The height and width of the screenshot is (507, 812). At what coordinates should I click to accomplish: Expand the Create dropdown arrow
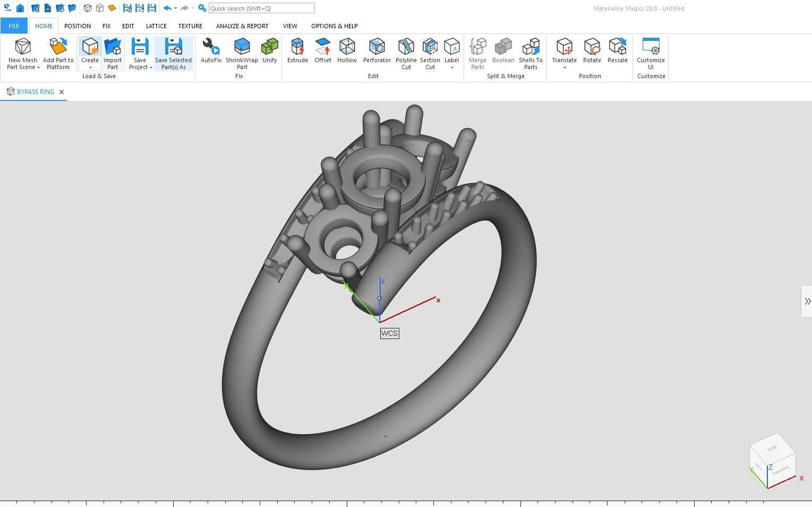90,67
